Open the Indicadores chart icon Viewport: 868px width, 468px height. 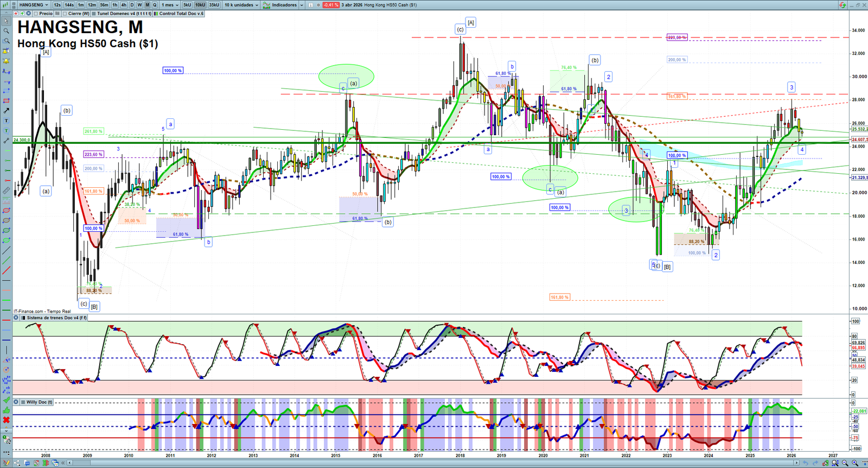coord(266,5)
